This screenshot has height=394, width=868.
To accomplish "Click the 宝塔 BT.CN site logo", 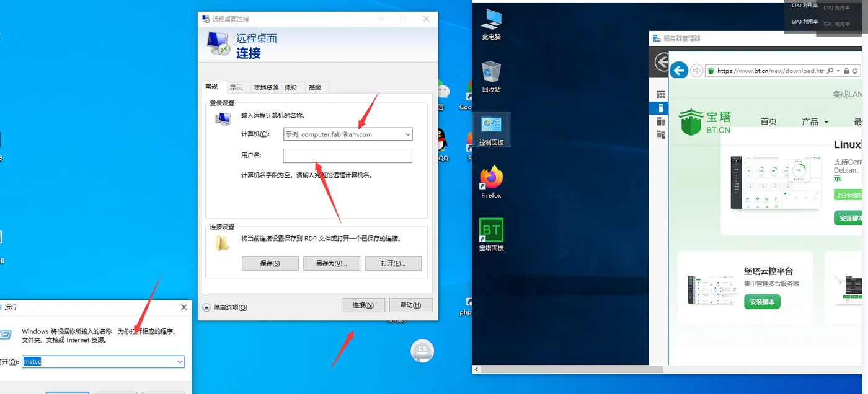I will click(x=704, y=119).
